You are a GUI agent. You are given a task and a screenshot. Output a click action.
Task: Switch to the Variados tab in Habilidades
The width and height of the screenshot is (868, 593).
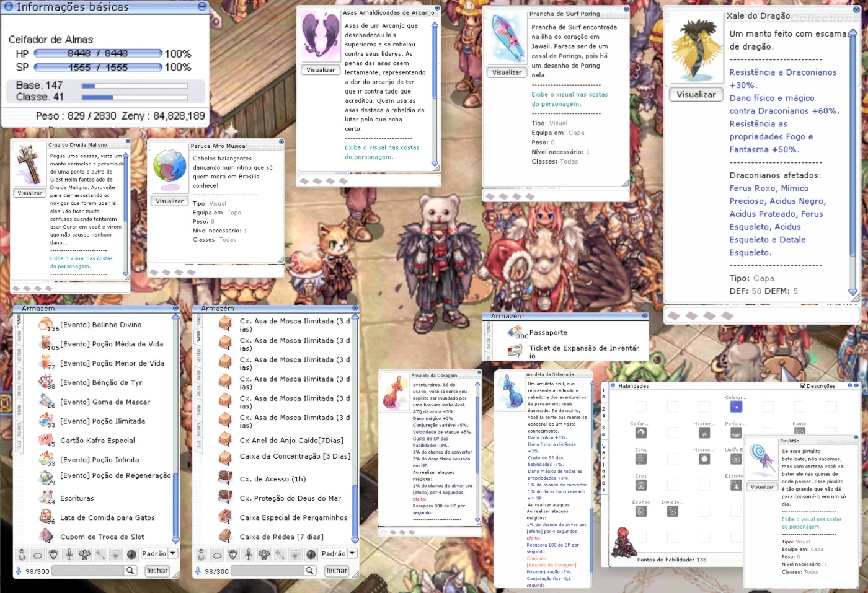[x=603, y=468]
